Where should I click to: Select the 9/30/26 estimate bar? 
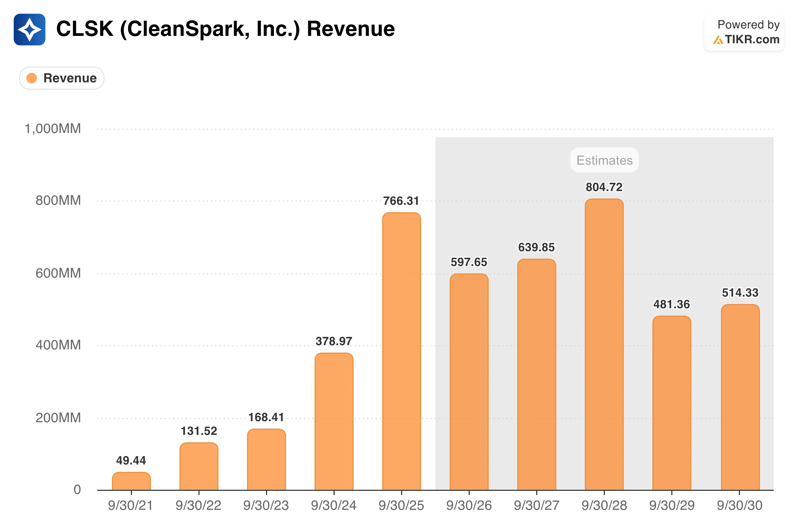coord(469,382)
